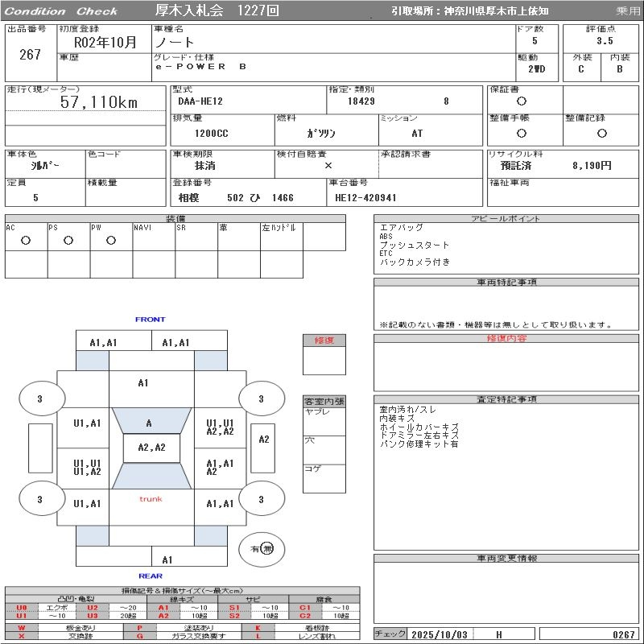Click the red 修復内容 section header
This screenshot has width=644, height=644.
(507, 339)
